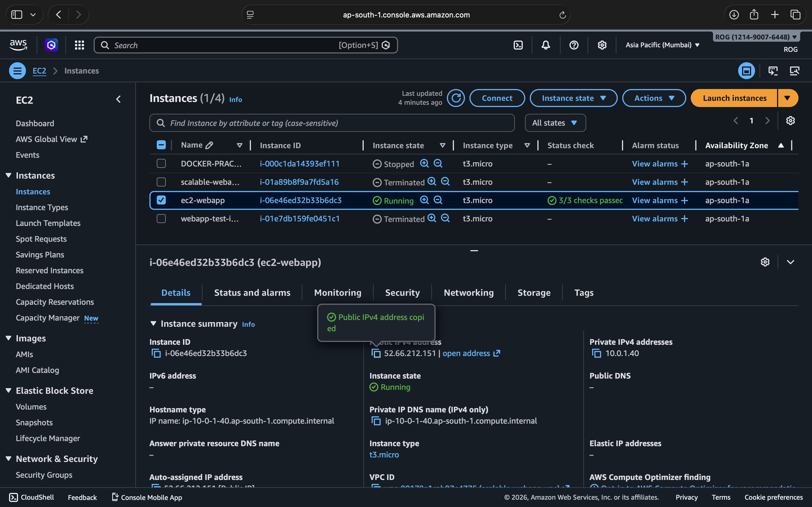Select the webapp-test-i instance checkbox
The width and height of the screenshot is (812, 507).
161,219
